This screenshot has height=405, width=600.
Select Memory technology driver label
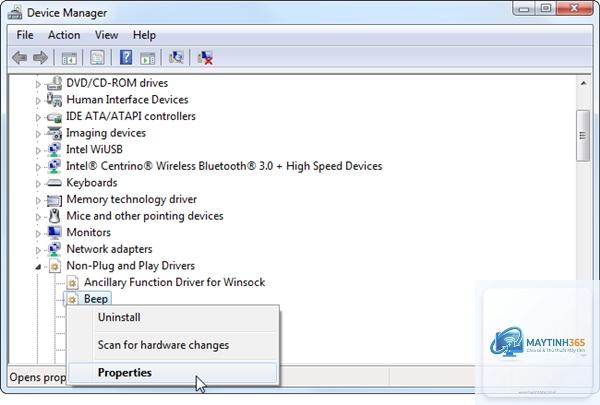(x=132, y=199)
